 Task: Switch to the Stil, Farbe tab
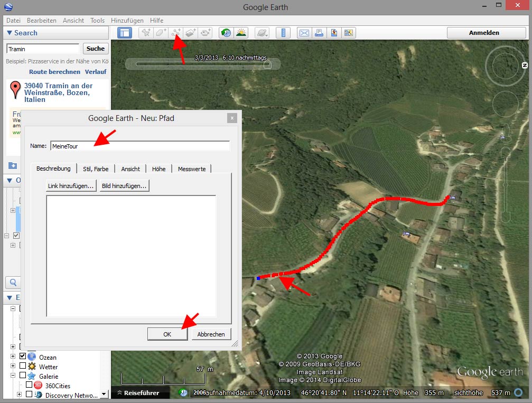96,169
